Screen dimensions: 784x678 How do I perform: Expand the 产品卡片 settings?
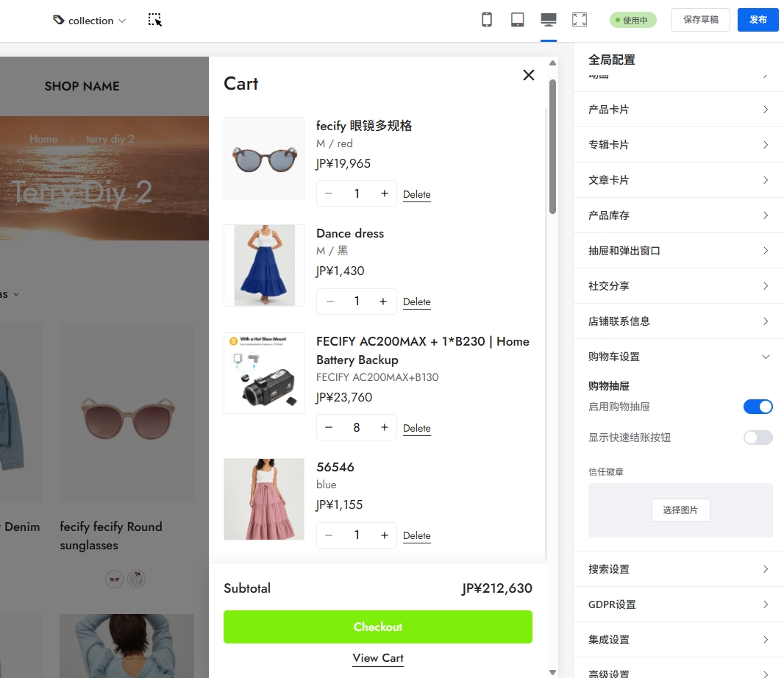click(677, 110)
